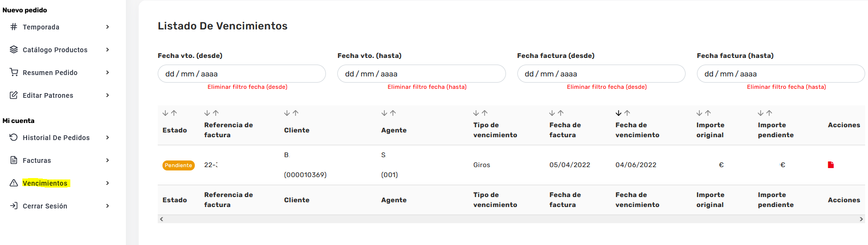868x245 pixels.
Task: Expand the Catálogo Productos chevron
Action: [107, 50]
